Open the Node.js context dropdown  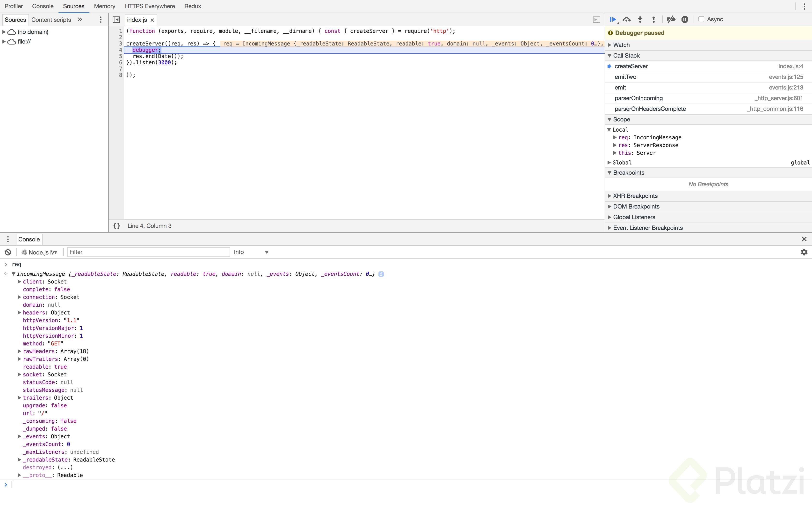(x=39, y=252)
